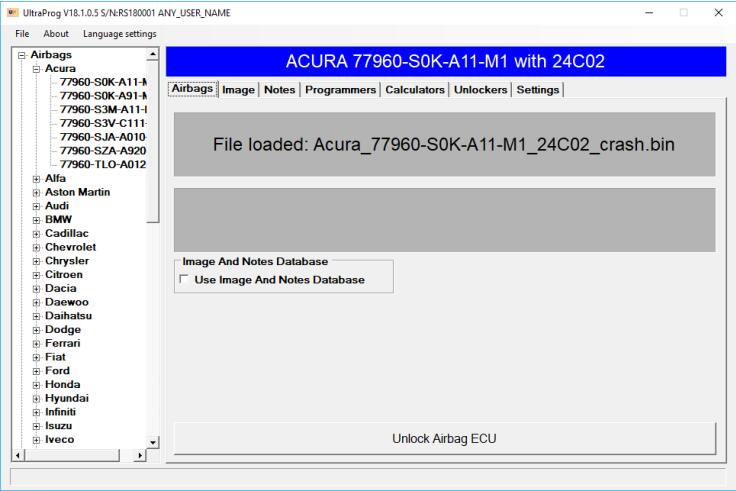This screenshot has width=736, height=491.
Task: Switch to the Settings tab
Action: point(537,90)
